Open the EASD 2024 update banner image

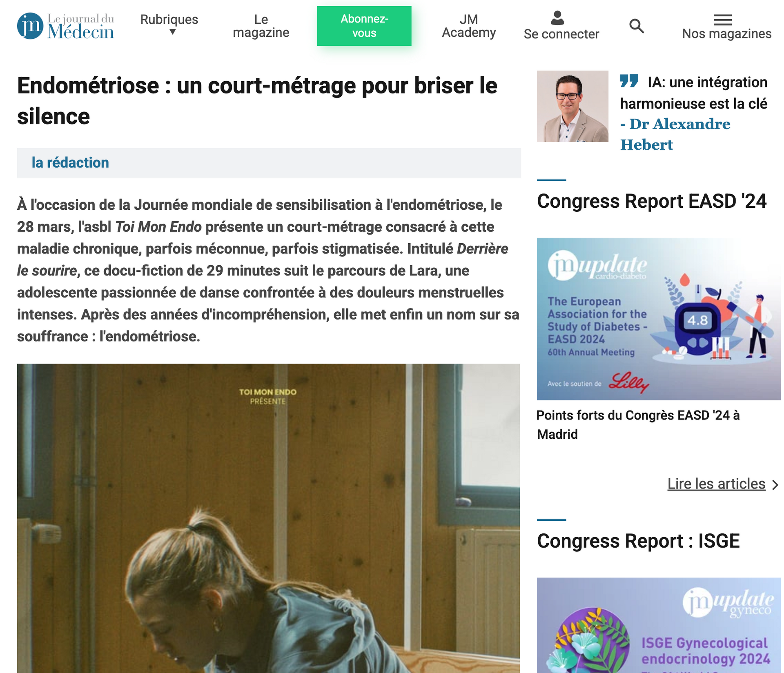pyautogui.click(x=659, y=319)
